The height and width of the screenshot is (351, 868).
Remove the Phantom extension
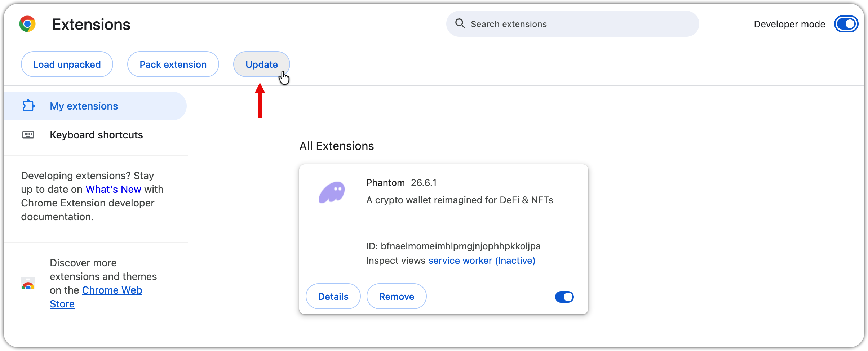pos(397,296)
